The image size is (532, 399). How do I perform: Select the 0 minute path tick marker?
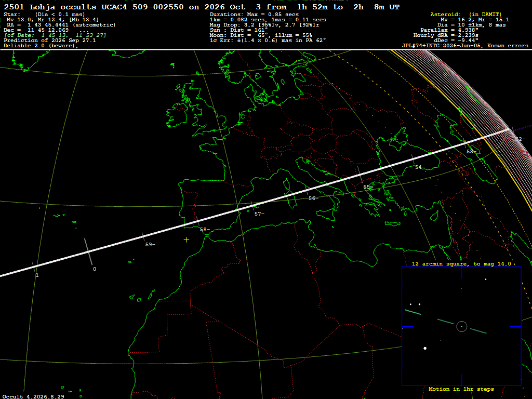95,269
